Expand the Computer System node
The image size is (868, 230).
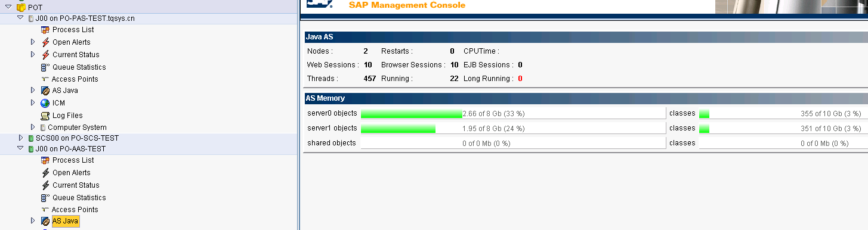pos(33,127)
